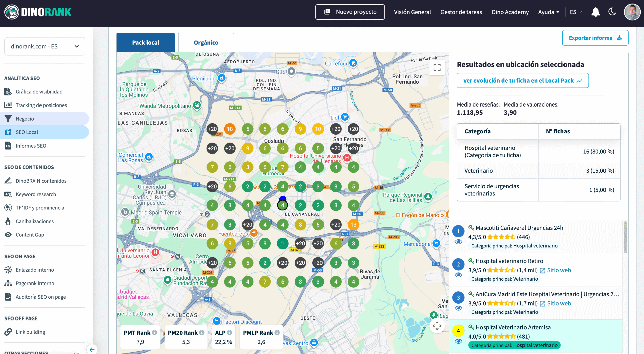Collapse sidebar with the left arrow
644x354 pixels.
pos(92,349)
